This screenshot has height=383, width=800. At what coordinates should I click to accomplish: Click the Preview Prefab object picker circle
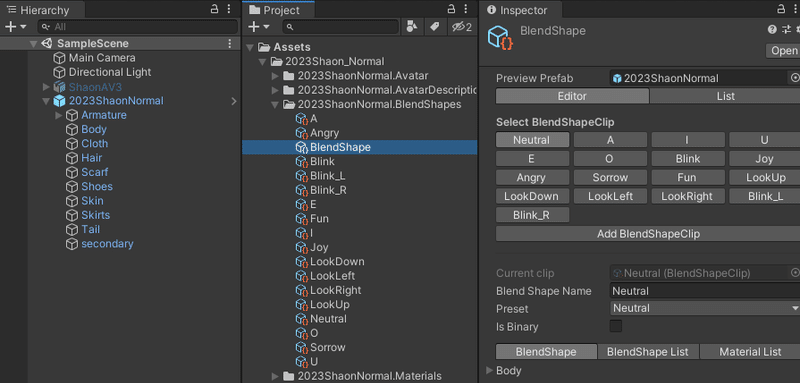tap(794, 78)
